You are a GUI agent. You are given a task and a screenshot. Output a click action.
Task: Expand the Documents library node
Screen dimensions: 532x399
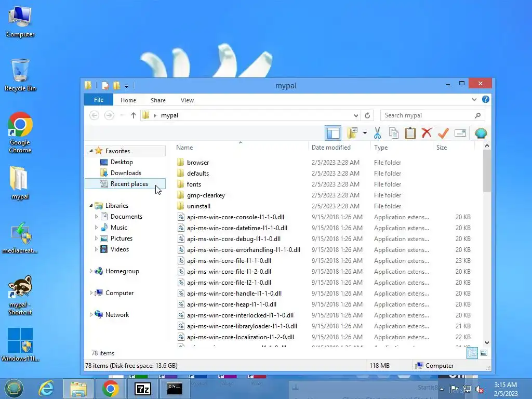pyautogui.click(x=96, y=217)
